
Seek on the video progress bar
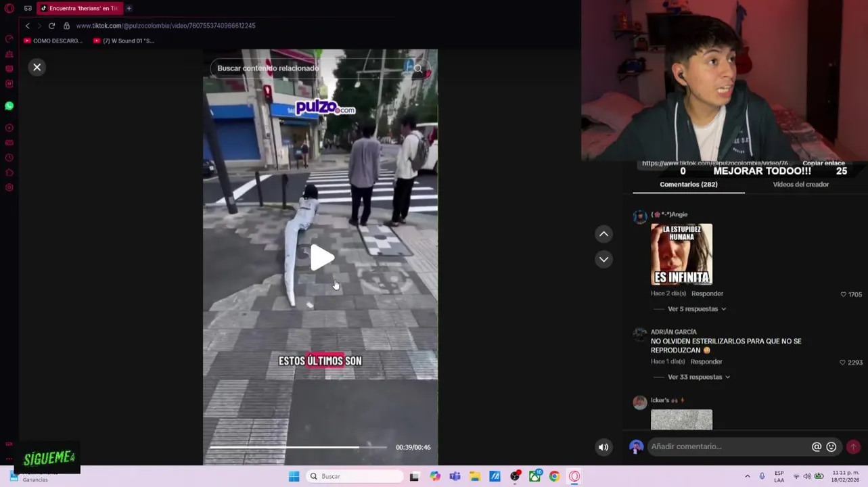pyautogui.click(x=298, y=447)
